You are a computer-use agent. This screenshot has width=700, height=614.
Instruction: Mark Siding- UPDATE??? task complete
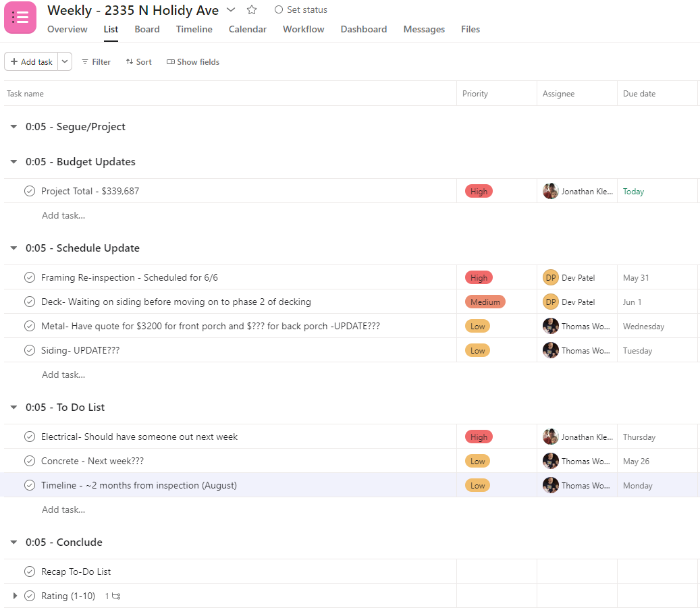click(x=30, y=350)
